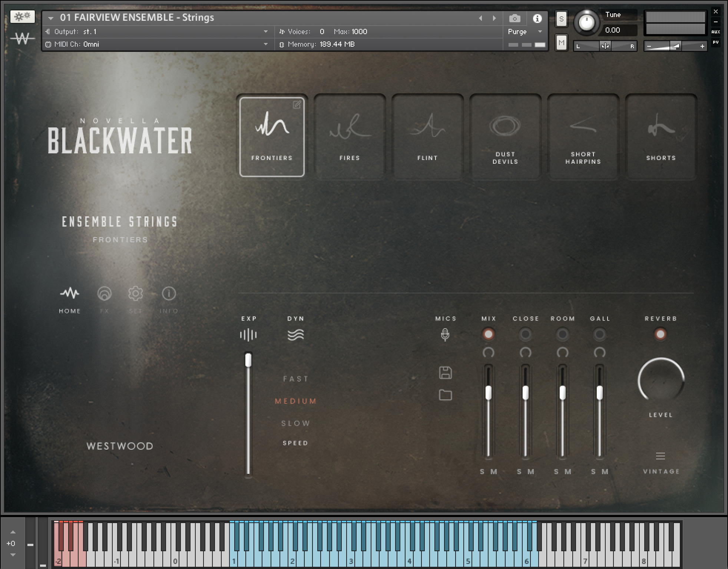Expand the instrument name dropdown arrow
This screenshot has height=569, width=728.
(51, 18)
